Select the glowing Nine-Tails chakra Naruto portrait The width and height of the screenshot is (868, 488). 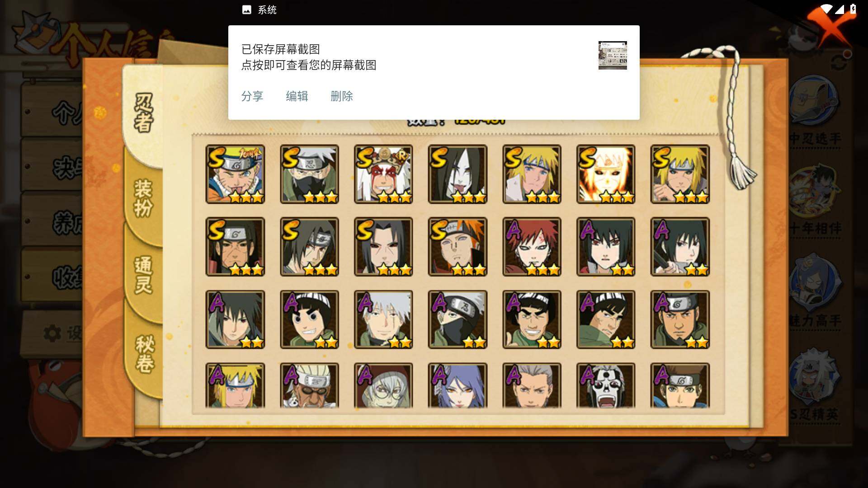(606, 174)
